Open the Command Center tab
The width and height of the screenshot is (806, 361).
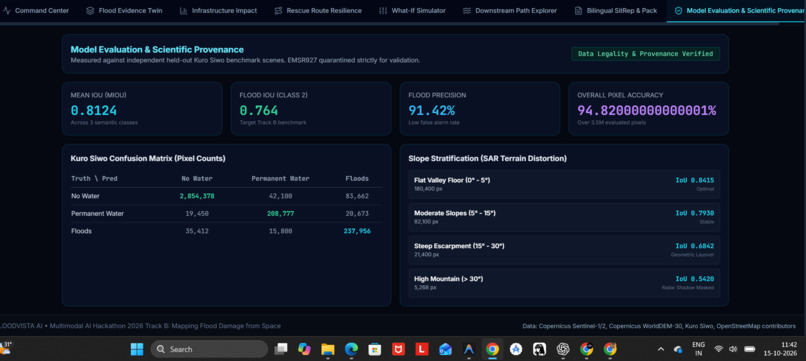coord(35,10)
